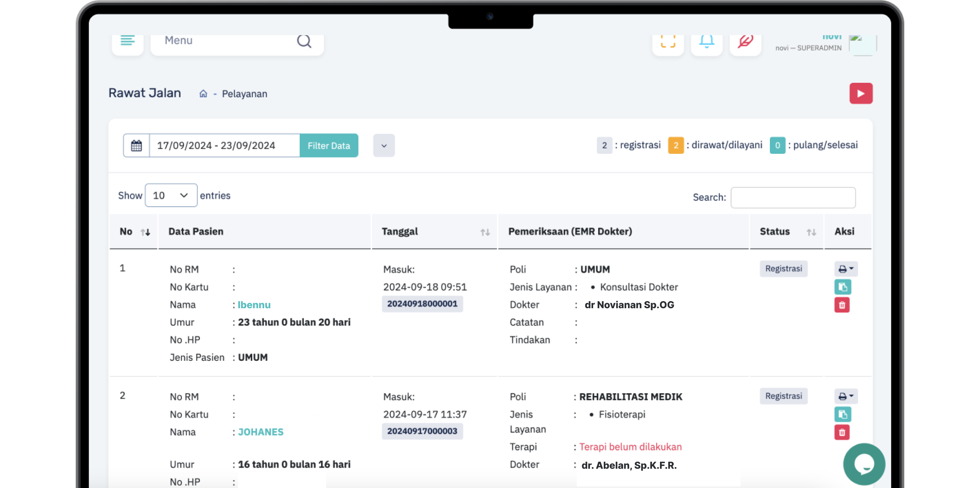Expand the gray chevron filter options
The width and height of the screenshot is (980, 488).
click(x=384, y=145)
